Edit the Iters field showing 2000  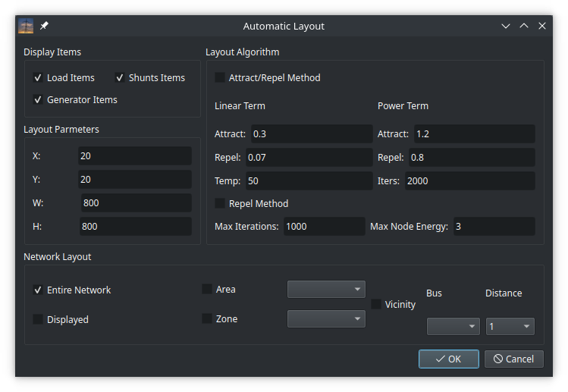click(x=470, y=180)
